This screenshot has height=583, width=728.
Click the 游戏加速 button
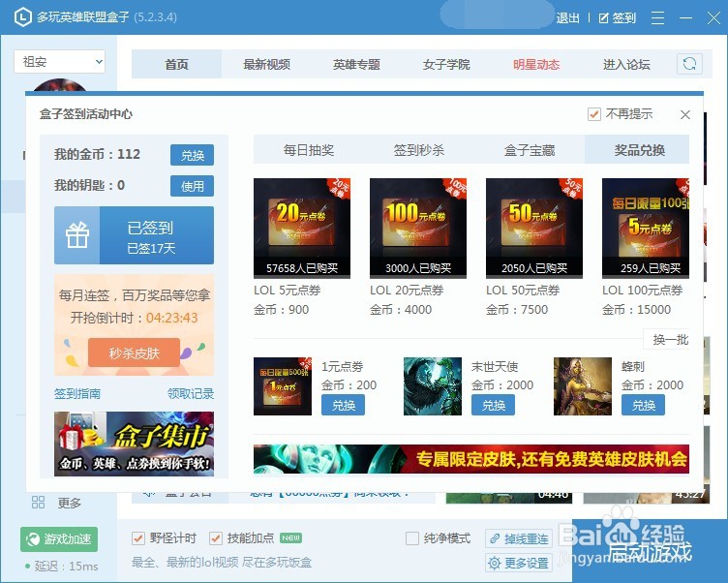point(59,538)
